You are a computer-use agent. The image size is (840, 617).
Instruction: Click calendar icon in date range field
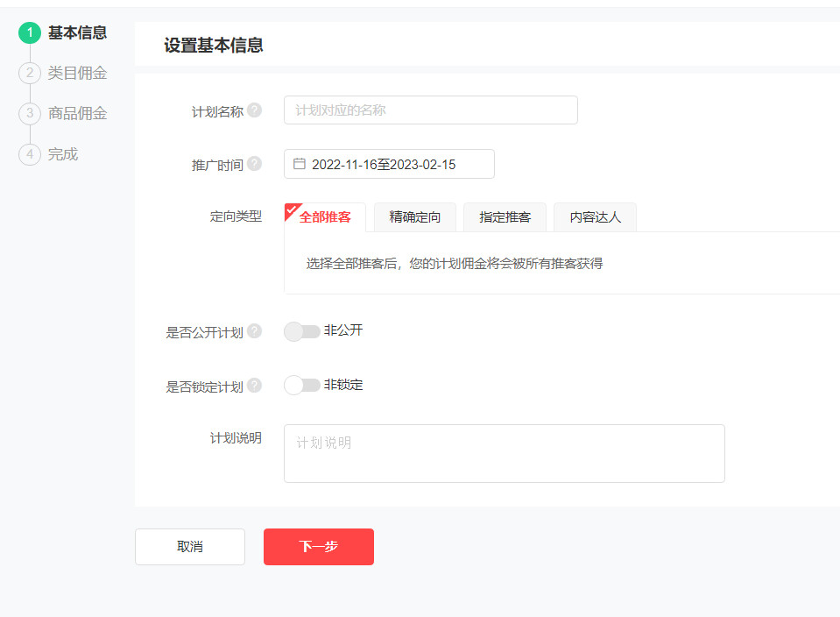pyautogui.click(x=300, y=164)
